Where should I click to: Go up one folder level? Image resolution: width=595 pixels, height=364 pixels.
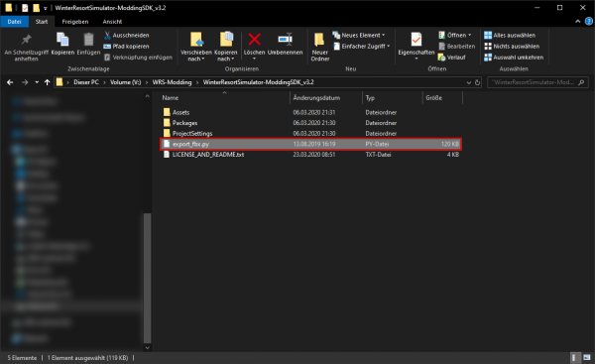[x=47, y=82]
